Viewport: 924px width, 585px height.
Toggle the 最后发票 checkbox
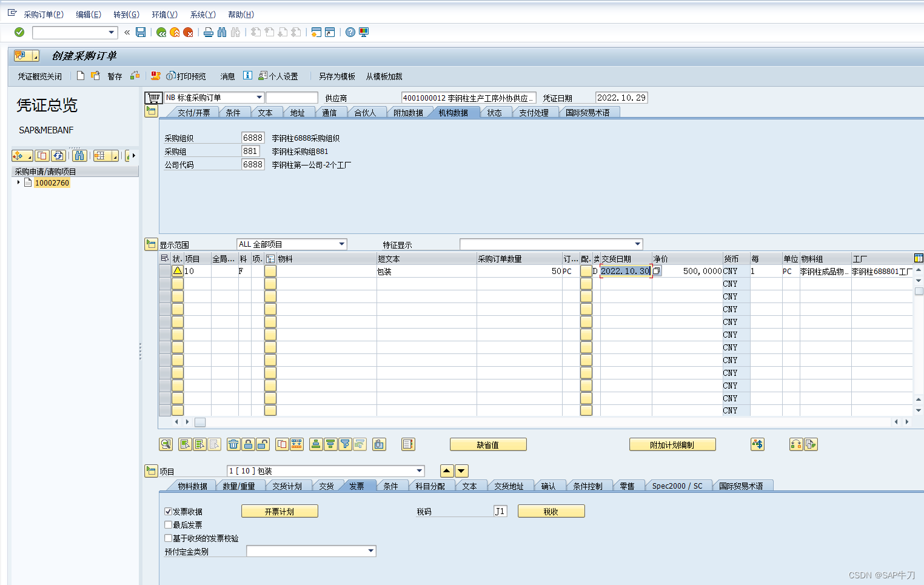169,525
